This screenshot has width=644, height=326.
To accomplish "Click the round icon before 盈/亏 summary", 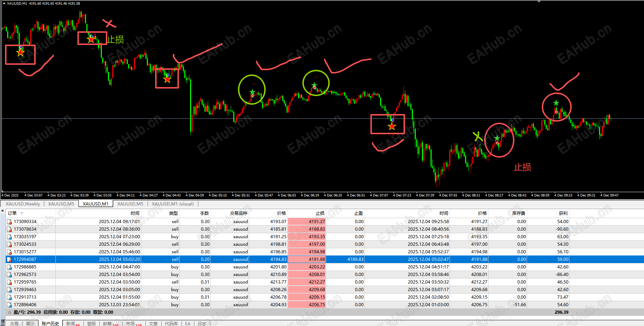I will (10, 312).
